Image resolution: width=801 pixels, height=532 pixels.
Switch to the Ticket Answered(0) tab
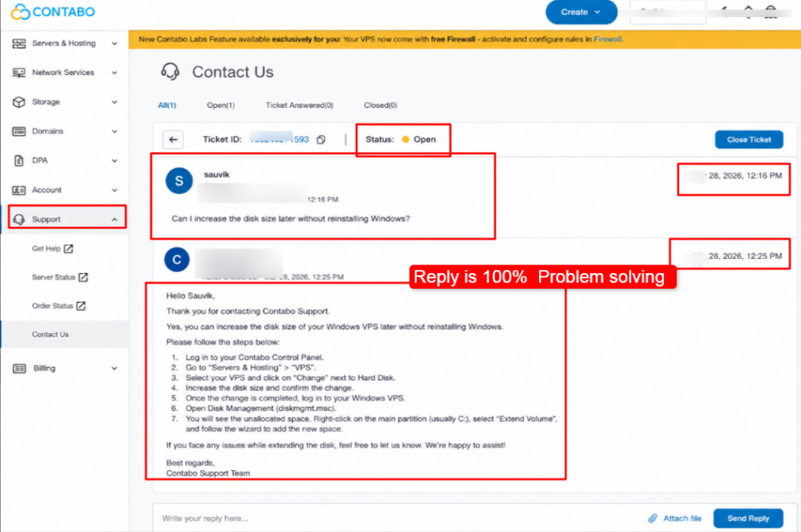point(300,106)
